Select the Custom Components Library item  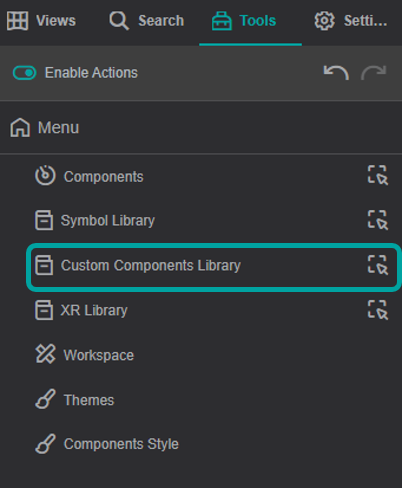click(x=213, y=267)
